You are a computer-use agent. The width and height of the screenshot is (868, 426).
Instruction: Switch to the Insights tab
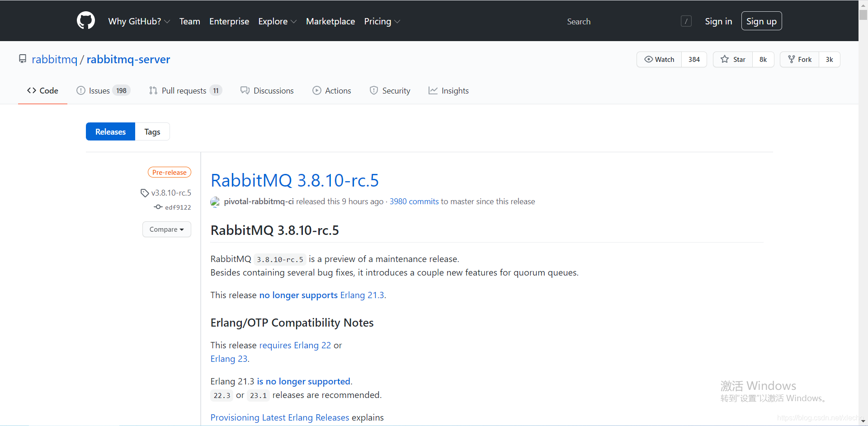448,91
